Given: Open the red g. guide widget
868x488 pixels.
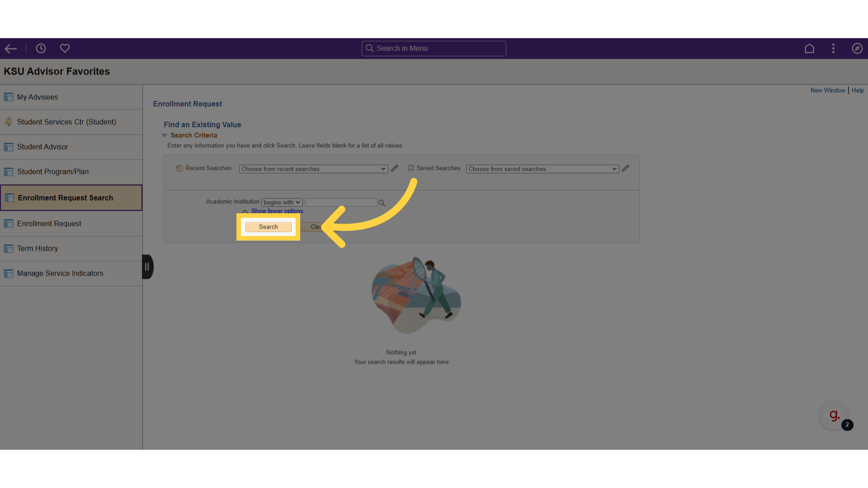Looking at the screenshot, I should (x=834, y=416).
